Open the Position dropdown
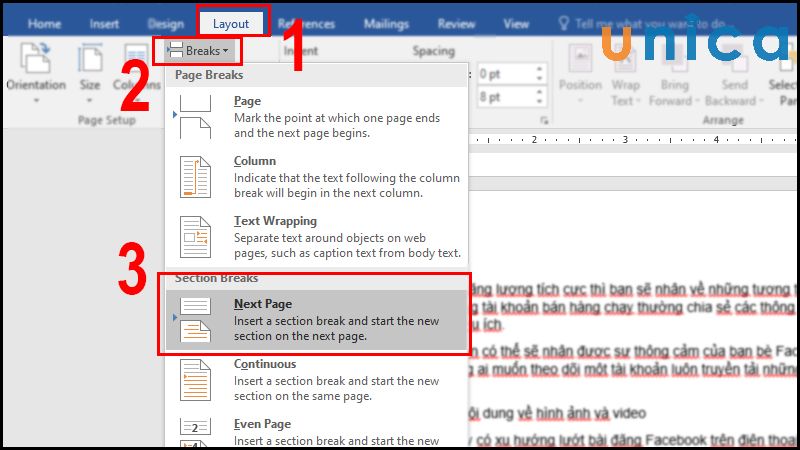The image size is (800, 450). [x=580, y=73]
